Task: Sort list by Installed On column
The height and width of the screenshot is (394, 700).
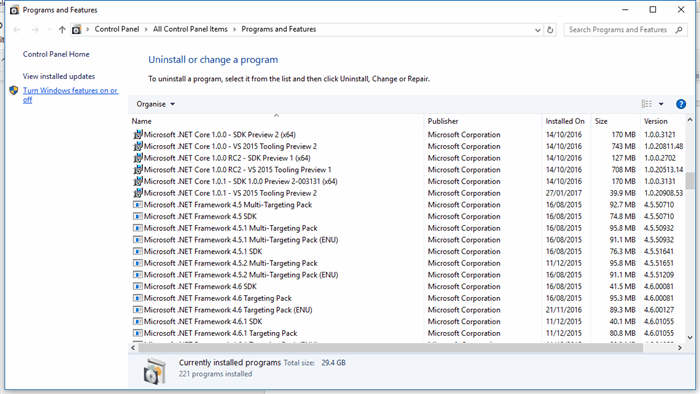Action: (x=565, y=121)
